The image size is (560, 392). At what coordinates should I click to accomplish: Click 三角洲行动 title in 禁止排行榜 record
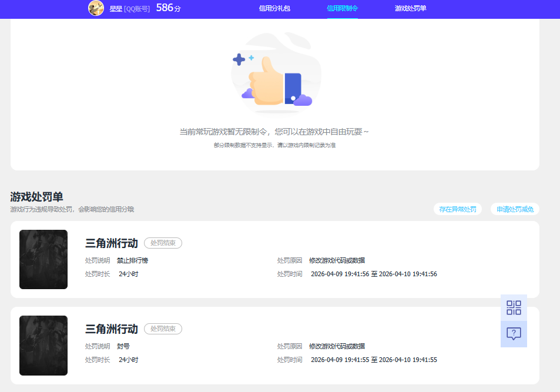pyautogui.click(x=112, y=243)
